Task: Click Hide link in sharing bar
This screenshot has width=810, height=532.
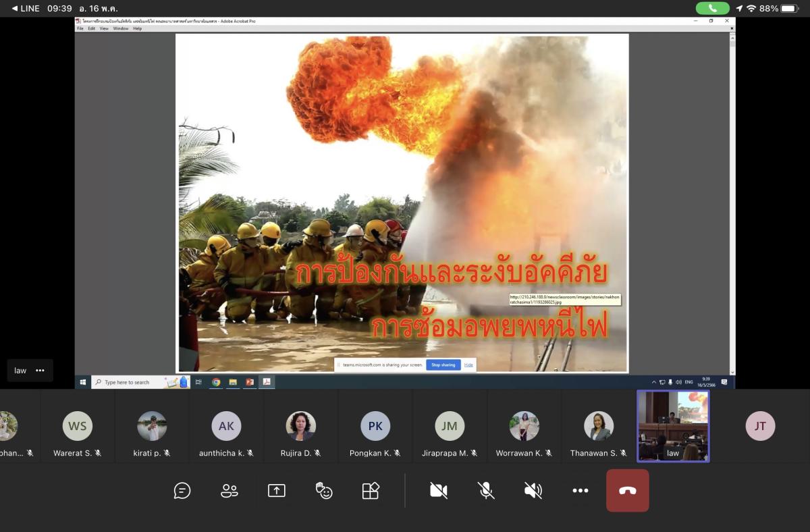Action: click(468, 365)
